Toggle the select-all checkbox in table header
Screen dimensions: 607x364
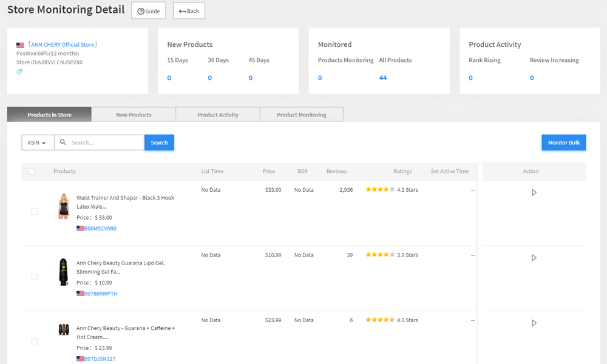tap(32, 171)
